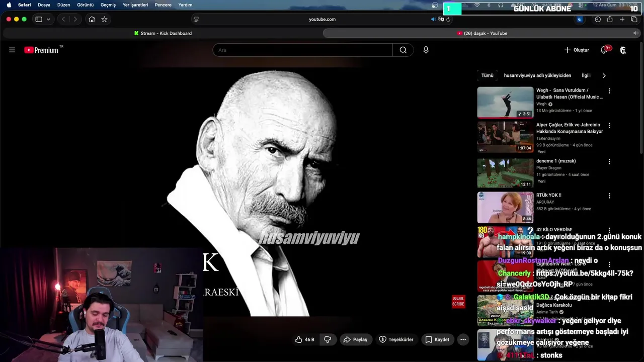Open the Düzen menu
Viewport: 644px width, 362px height.
[63, 5]
